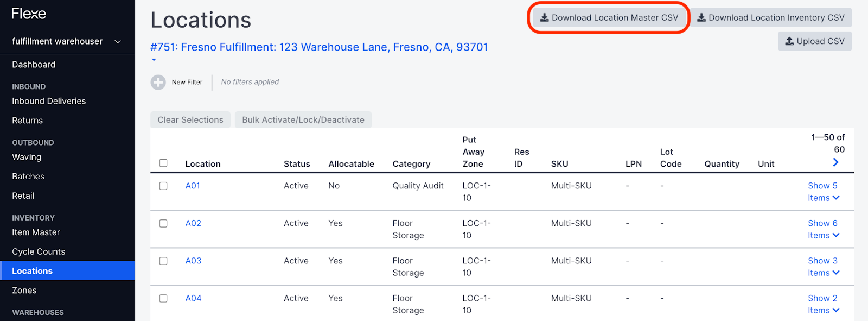
Task: Click the Quantity column header
Action: pyautogui.click(x=722, y=164)
